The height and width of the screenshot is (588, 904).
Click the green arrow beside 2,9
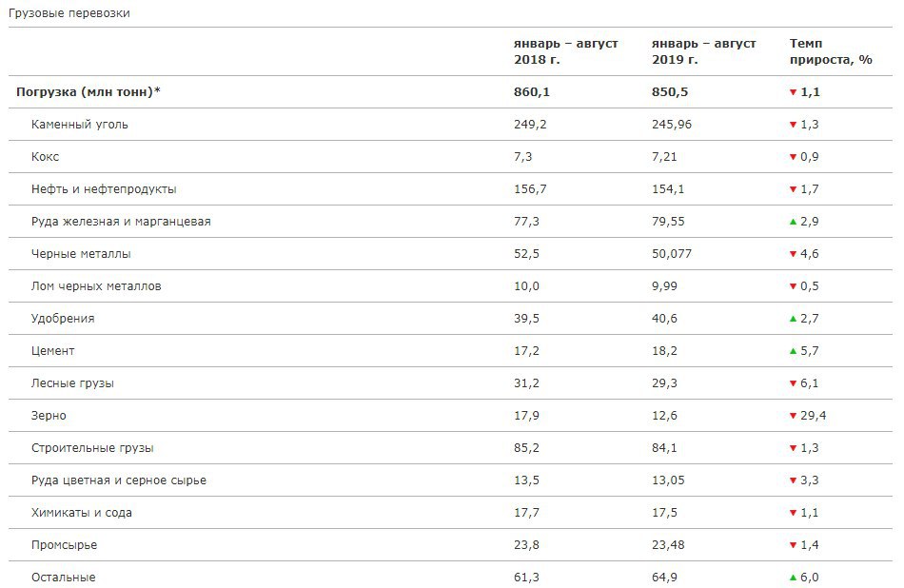[x=793, y=222]
